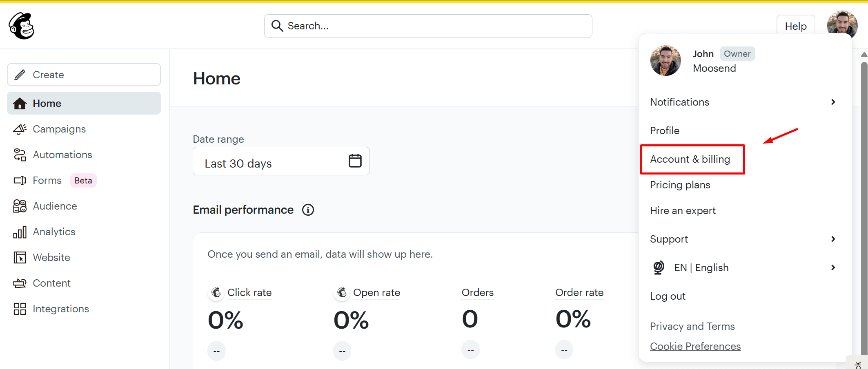Select Account & billing menu item
Viewport: 868px width, 369px height.
[690, 159]
